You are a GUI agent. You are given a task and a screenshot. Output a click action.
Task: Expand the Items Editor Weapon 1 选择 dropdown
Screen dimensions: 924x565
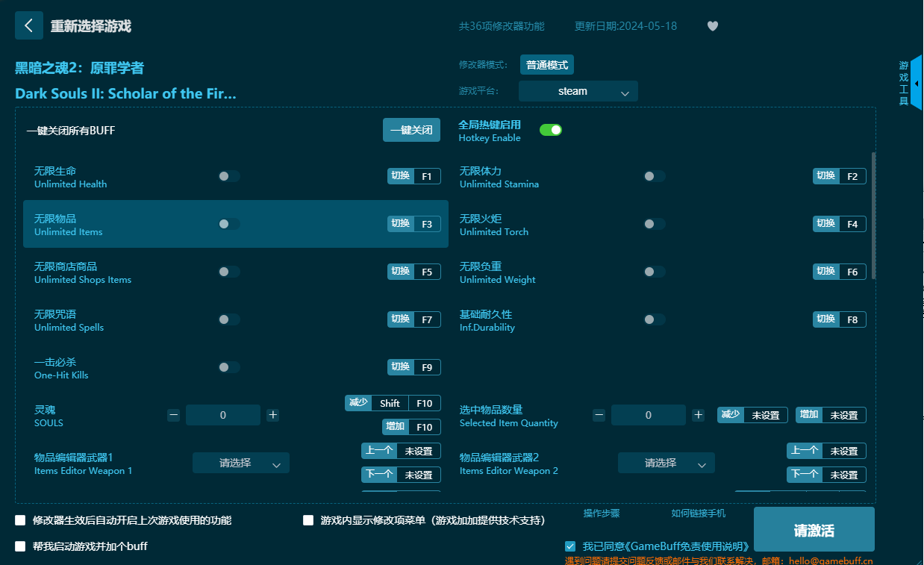coord(240,462)
